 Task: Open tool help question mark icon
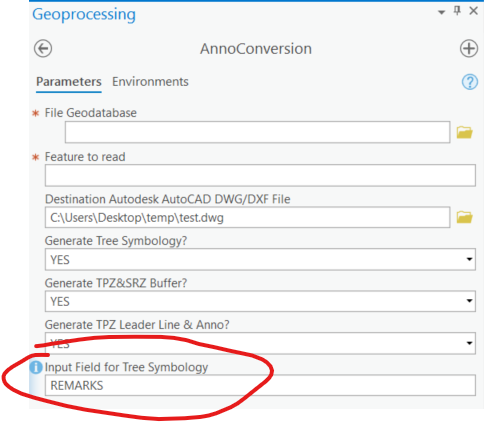pos(470,82)
